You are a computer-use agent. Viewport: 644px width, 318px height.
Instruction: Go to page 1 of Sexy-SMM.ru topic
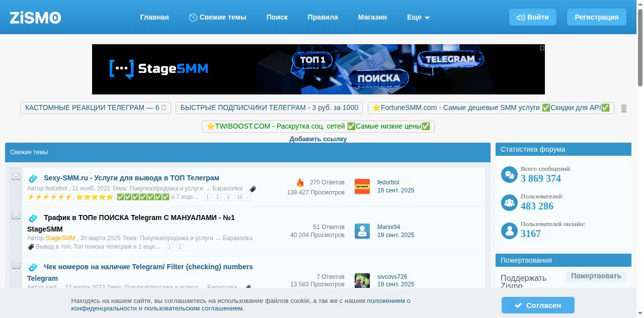207,197
